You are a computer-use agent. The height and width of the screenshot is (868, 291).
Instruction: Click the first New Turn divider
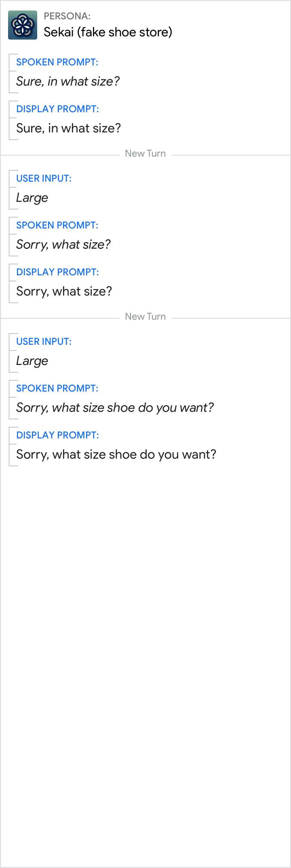coord(145,154)
